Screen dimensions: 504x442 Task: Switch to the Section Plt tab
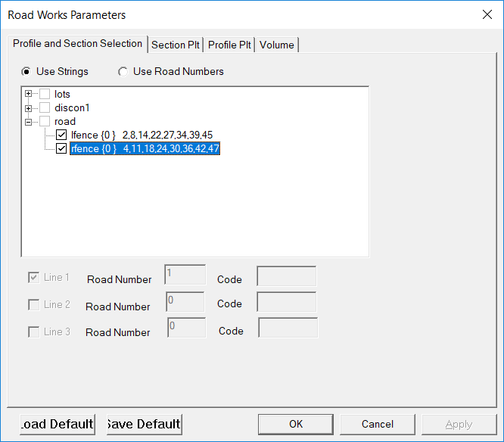tap(176, 45)
